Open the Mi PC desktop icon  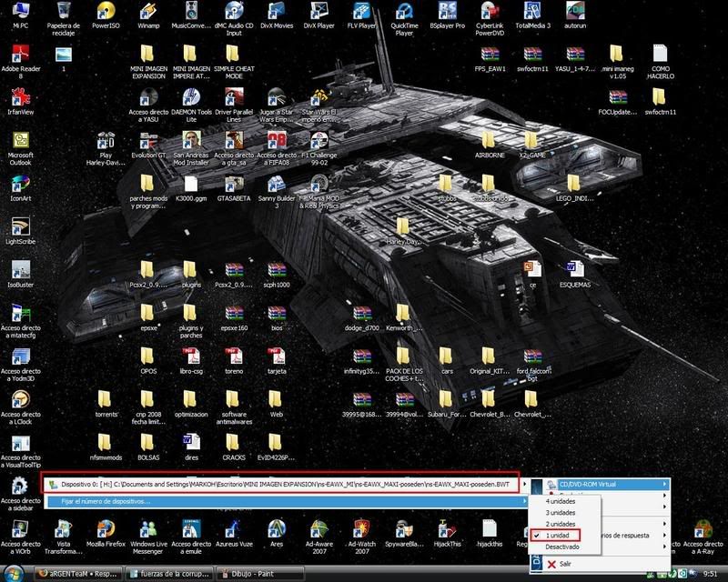tap(20, 15)
